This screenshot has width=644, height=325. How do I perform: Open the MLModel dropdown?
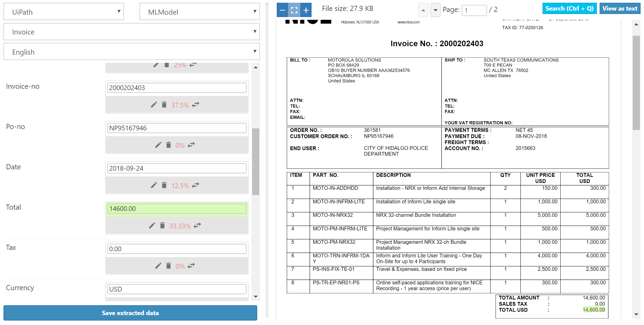pyautogui.click(x=200, y=12)
